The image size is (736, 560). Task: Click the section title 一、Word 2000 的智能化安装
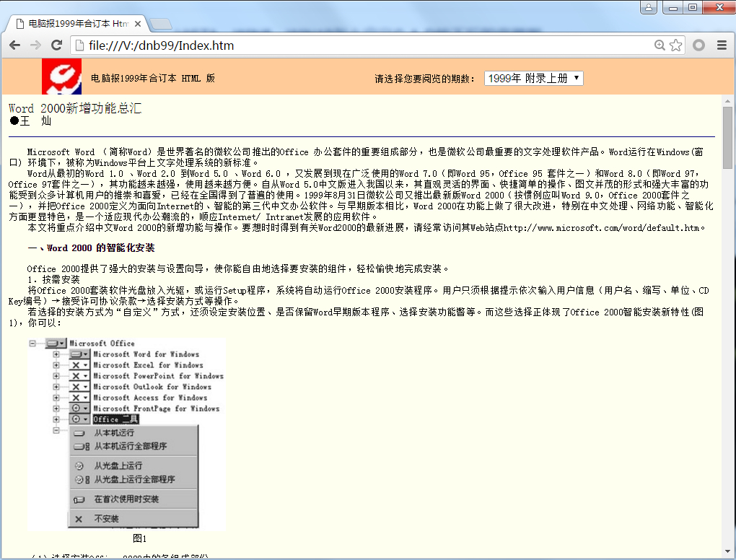tap(91, 248)
